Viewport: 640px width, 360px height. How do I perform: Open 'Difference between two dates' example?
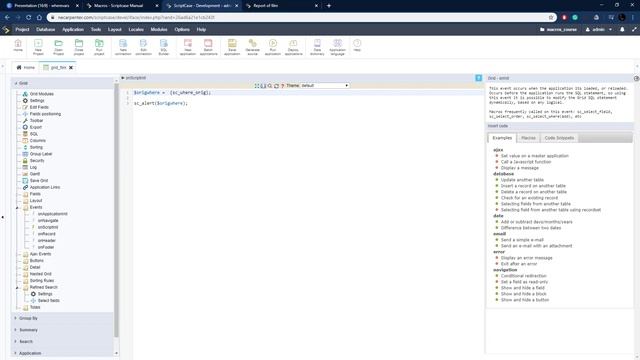pyautogui.click(x=531, y=228)
